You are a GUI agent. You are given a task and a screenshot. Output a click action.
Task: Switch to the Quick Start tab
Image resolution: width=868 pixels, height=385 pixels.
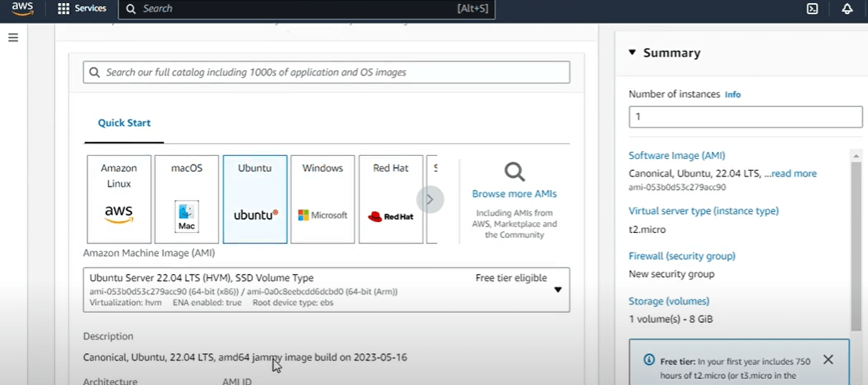click(124, 123)
